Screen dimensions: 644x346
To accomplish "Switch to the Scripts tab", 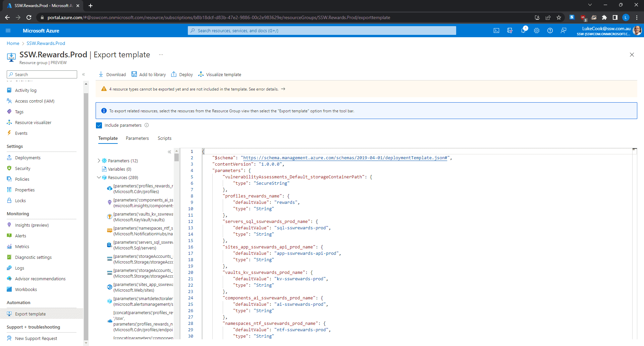I will pyautogui.click(x=164, y=138).
